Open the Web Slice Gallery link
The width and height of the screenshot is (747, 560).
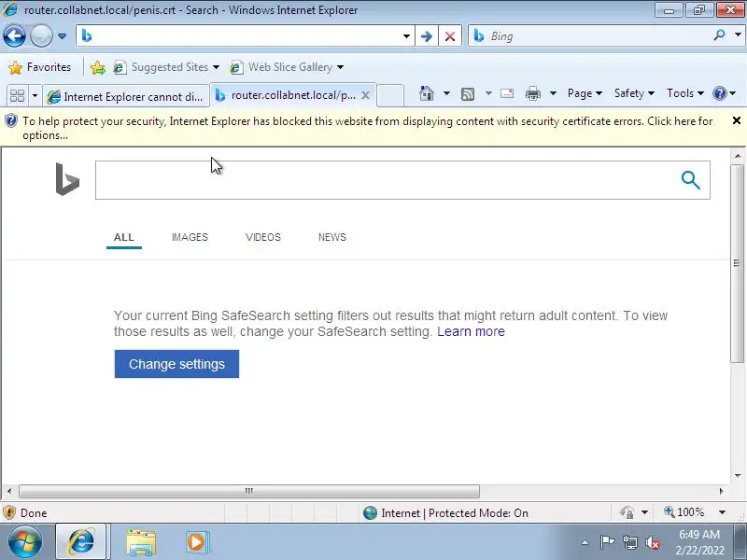pos(287,67)
